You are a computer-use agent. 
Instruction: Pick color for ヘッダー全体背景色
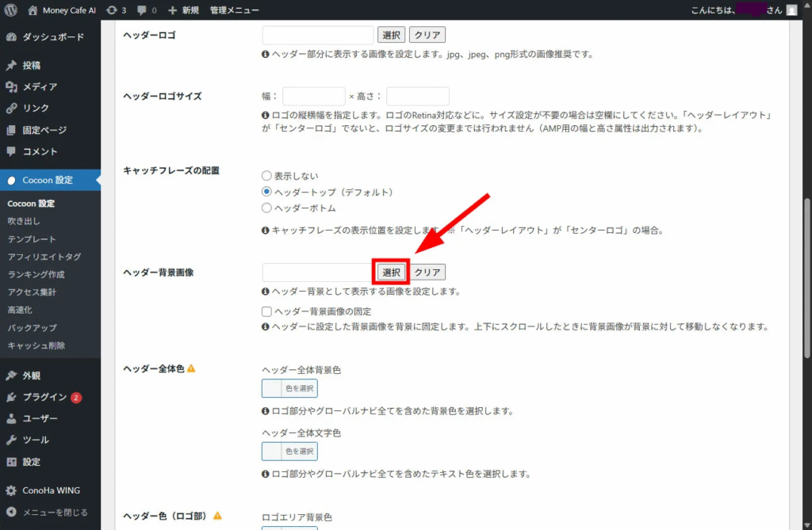(x=289, y=388)
